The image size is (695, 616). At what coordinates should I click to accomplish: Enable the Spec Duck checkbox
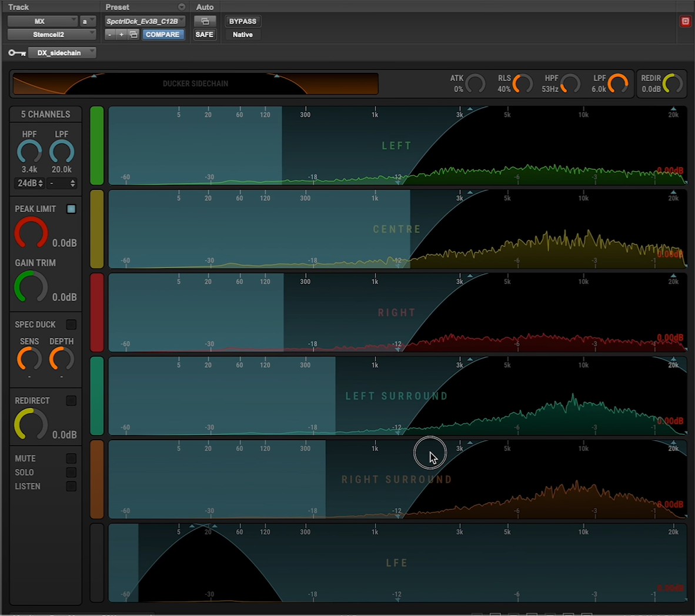click(x=71, y=324)
